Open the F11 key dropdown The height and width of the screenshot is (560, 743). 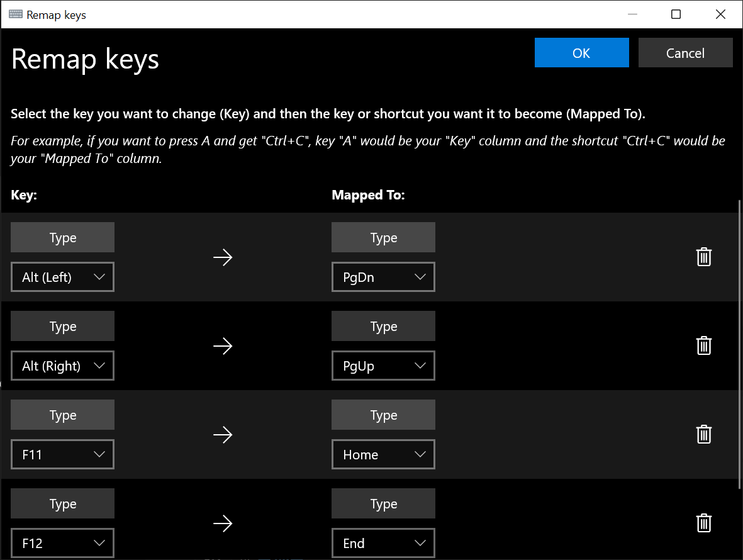tap(62, 454)
